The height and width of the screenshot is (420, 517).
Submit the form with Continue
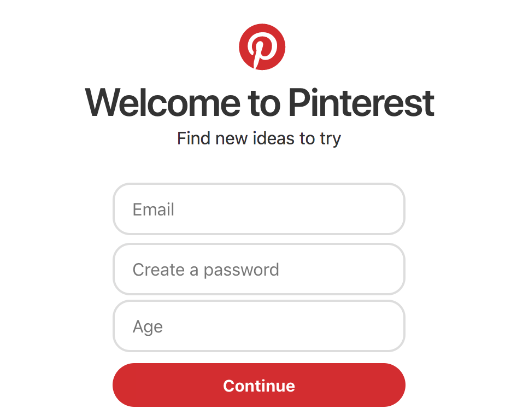(x=258, y=385)
